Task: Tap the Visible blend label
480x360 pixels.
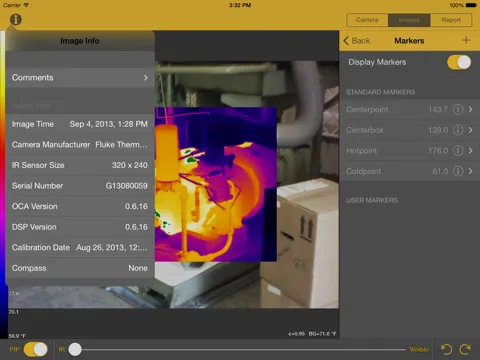Action: click(x=419, y=349)
